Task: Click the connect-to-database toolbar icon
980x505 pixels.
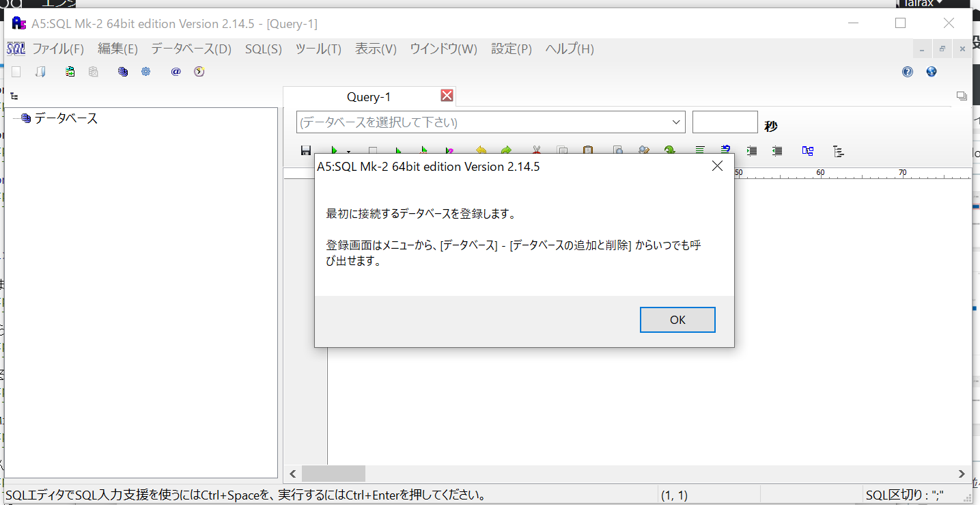Action: (70, 72)
